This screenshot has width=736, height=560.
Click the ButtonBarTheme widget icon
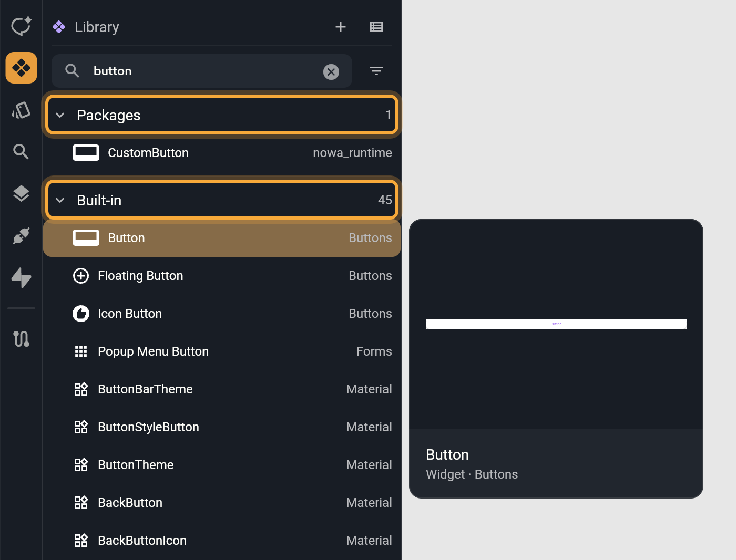click(81, 389)
